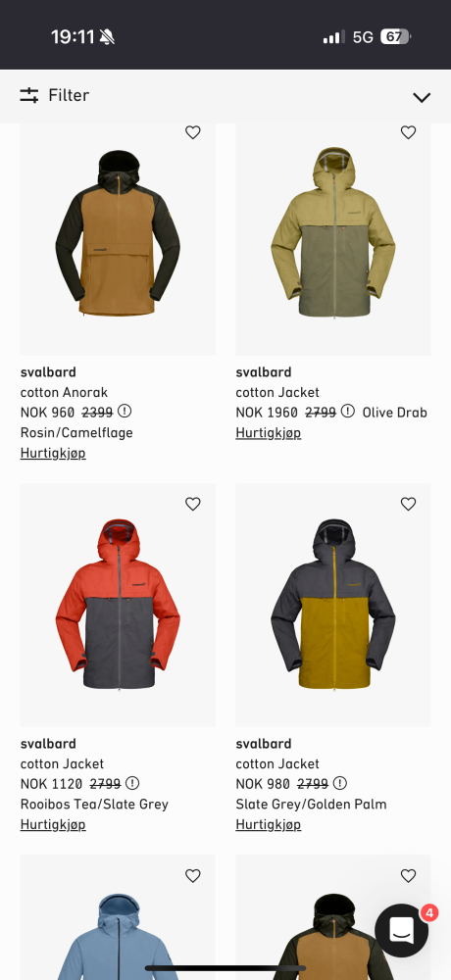Open the Filter sliders icon

coord(28,95)
